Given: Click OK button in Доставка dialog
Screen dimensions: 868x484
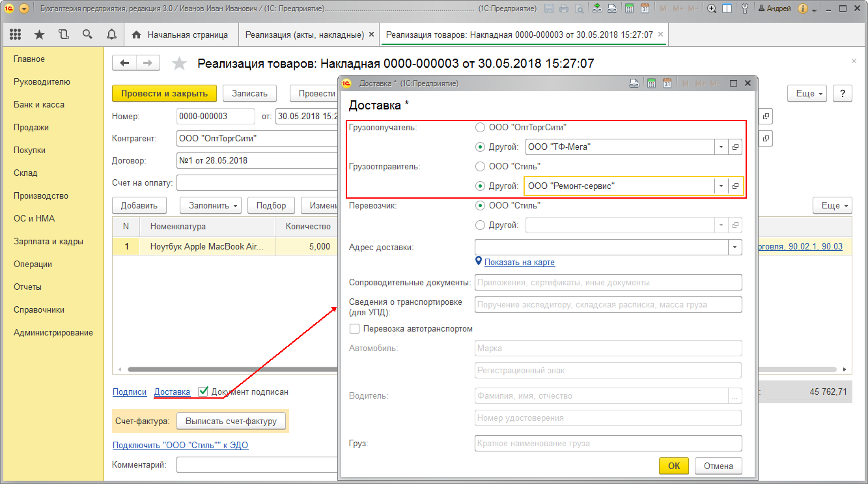Looking at the screenshot, I should click(673, 466).
